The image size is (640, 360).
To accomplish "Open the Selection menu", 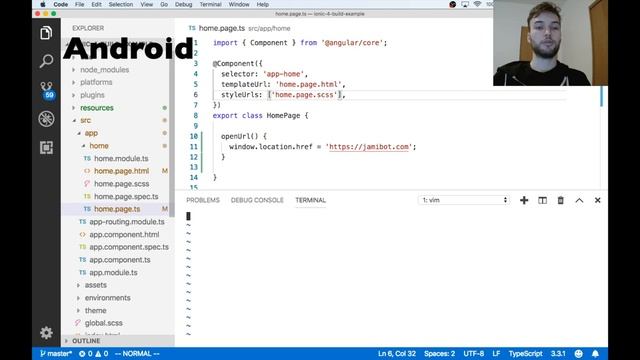I will (x=121, y=4).
